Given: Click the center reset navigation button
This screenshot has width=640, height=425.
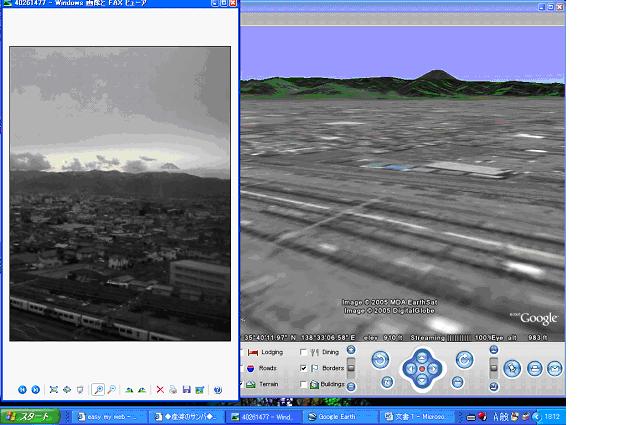Looking at the screenshot, I should pos(421,369).
